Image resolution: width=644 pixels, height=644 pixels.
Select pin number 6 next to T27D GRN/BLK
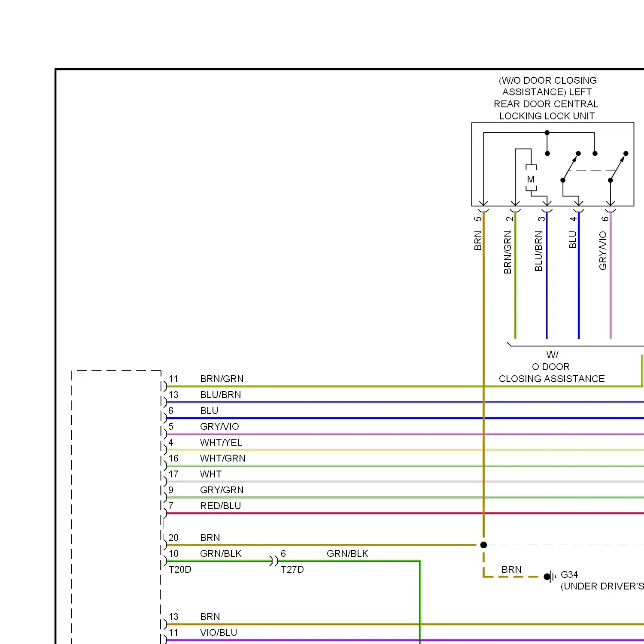pyautogui.click(x=283, y=553)
